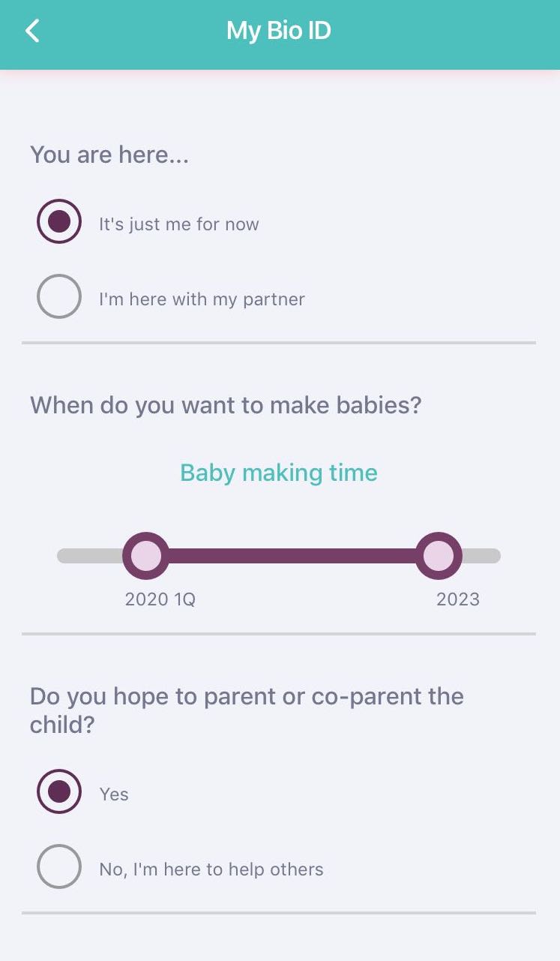Click the gray track right of the end handle

point(482,556)
